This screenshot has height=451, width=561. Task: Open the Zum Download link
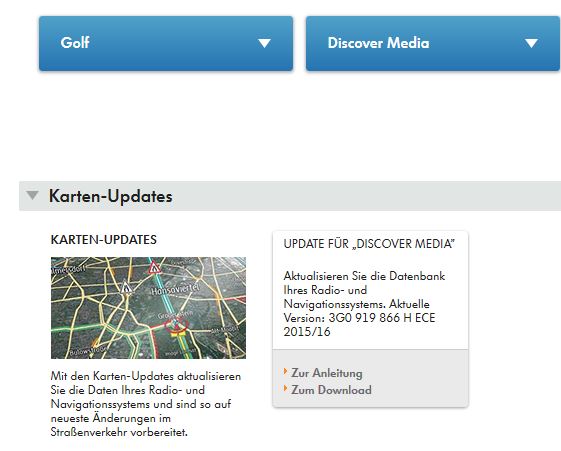[331, 390]
